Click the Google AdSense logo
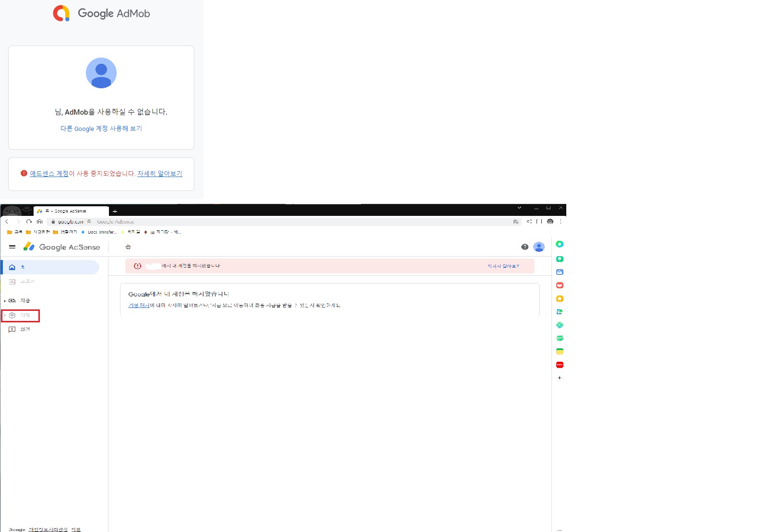 coord(62,247)
